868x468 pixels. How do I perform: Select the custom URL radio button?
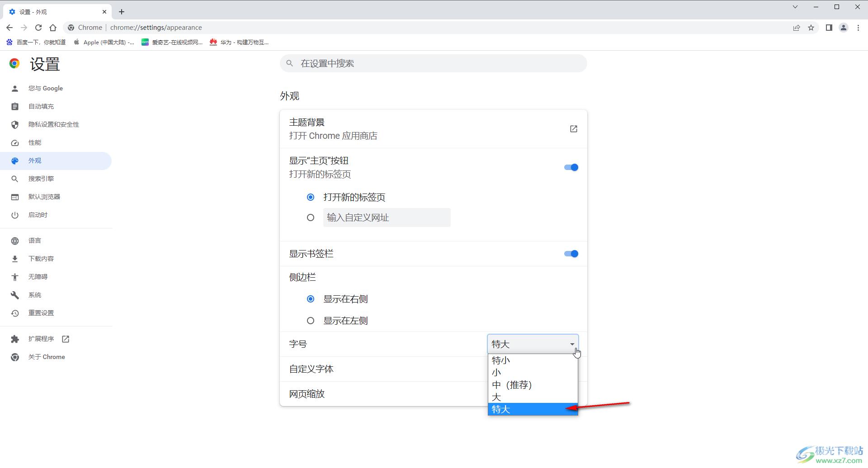pos(311,217)
